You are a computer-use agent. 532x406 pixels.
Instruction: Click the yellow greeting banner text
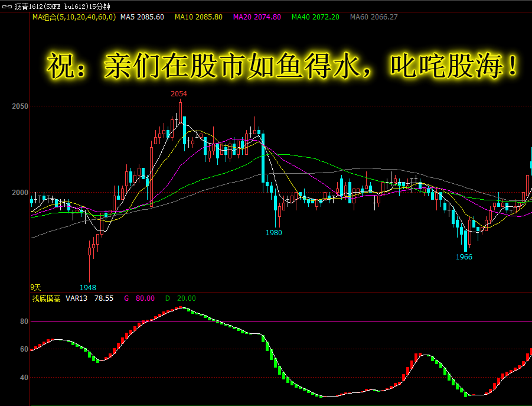pos(282,66)
